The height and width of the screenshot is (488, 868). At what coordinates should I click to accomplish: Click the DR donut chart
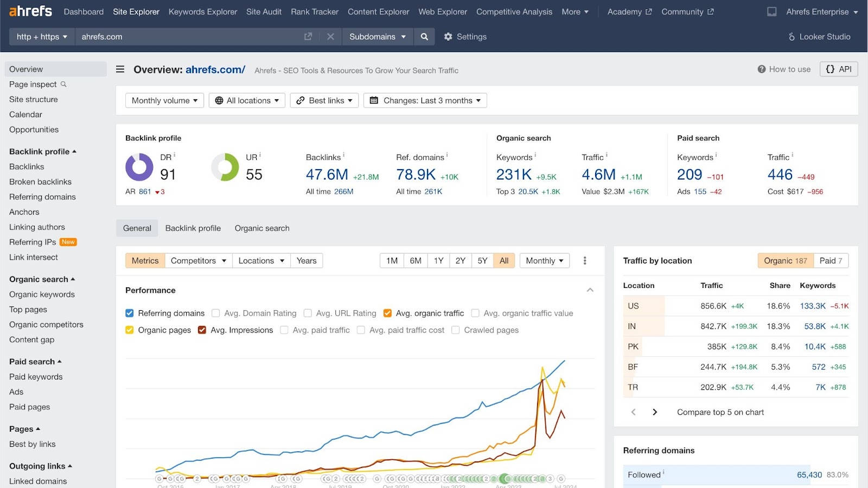pos(139,167)
